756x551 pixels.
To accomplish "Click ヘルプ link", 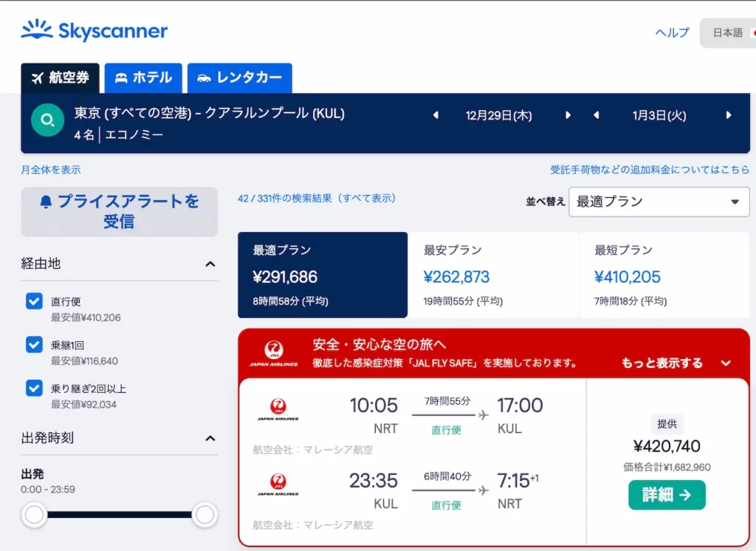I will pyautogui.click(x=672, y=32).
